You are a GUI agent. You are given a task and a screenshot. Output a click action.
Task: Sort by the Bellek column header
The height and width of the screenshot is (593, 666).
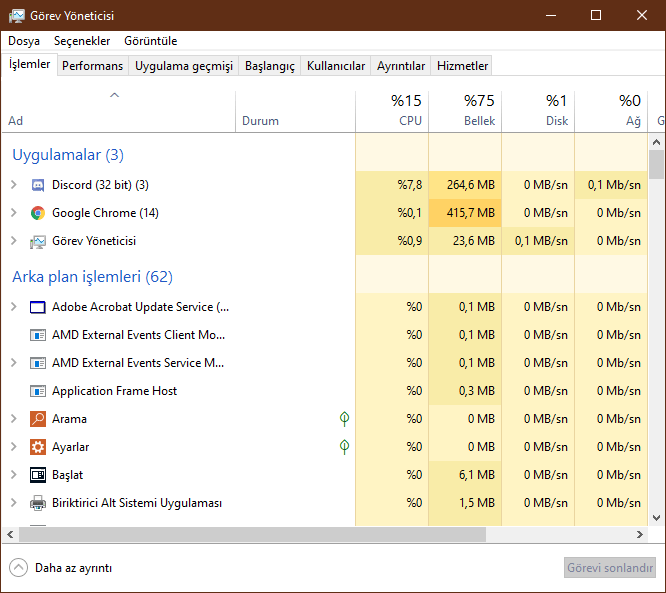pos(465,111)
